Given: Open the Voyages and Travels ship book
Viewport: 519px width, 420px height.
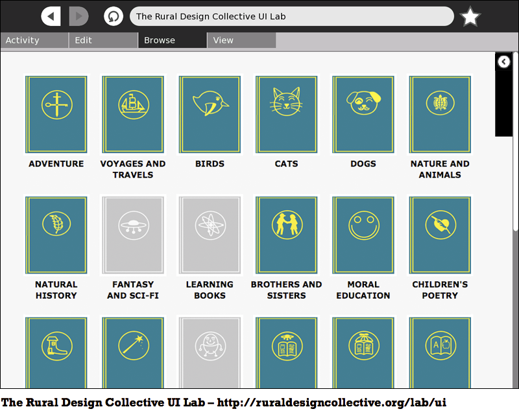Looking at the screenshot, I should 132,114.
